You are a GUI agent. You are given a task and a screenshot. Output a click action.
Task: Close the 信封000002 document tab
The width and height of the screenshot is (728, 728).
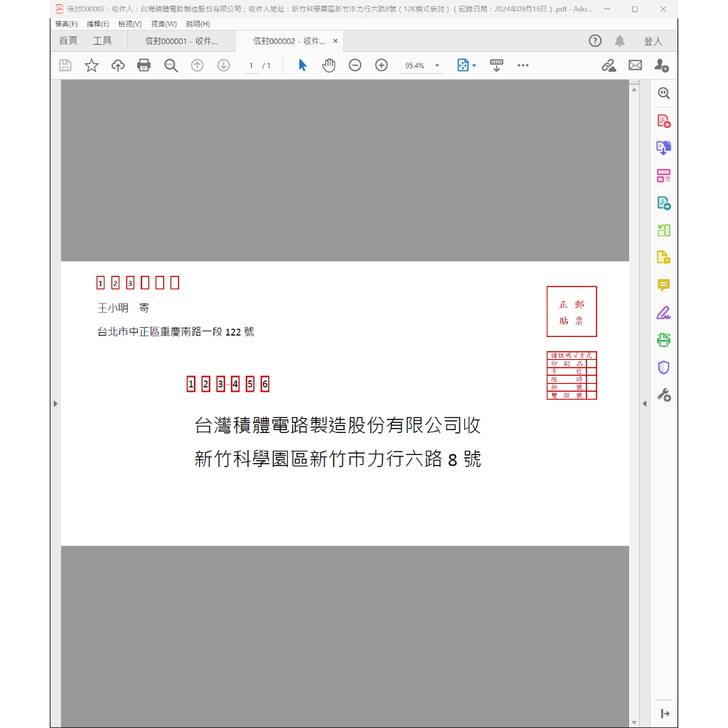[336, 41]
